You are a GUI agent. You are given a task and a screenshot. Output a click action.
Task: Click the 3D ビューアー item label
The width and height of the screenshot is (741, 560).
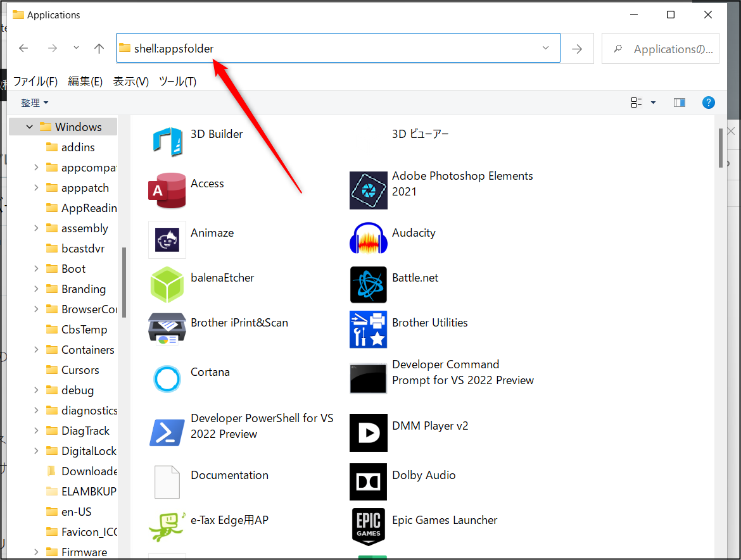(x=420, y=134)
